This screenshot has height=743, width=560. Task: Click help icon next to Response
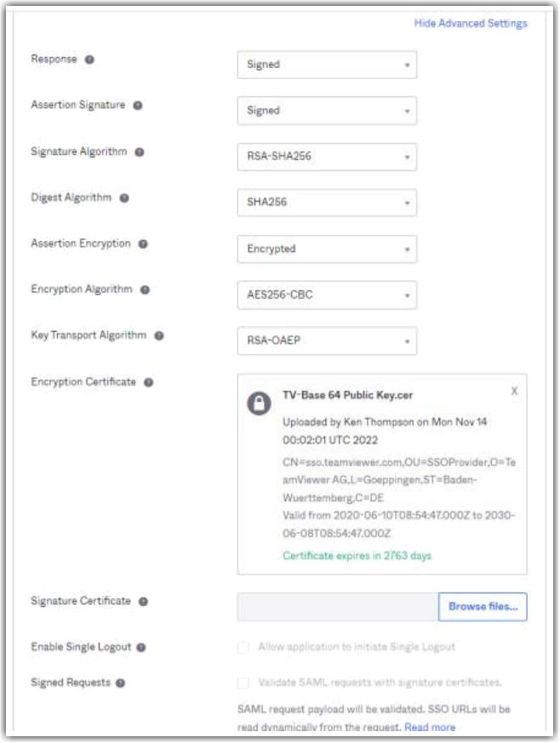[89, 60]
